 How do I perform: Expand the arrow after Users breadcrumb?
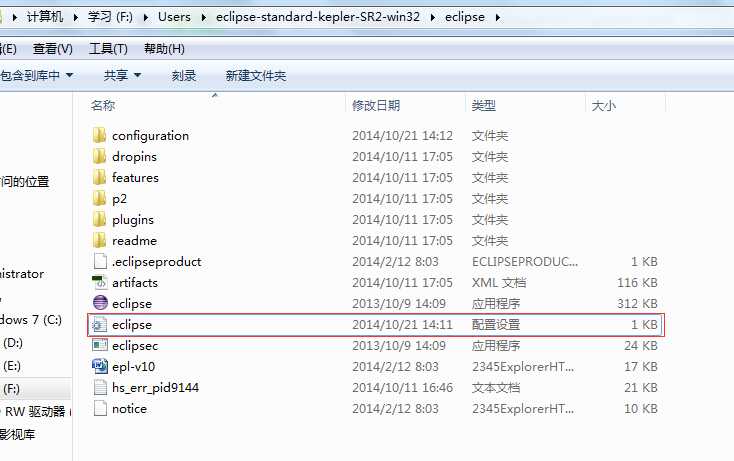tap(204, 17)
